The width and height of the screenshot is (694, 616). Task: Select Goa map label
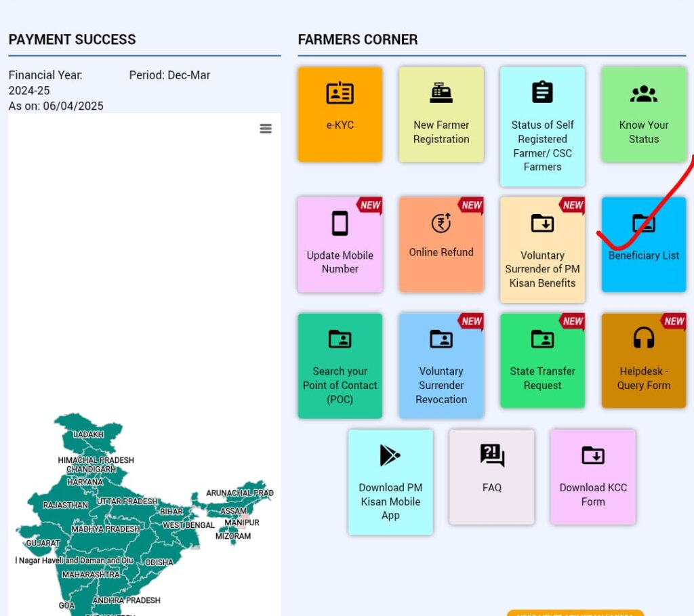pos(67,605)
